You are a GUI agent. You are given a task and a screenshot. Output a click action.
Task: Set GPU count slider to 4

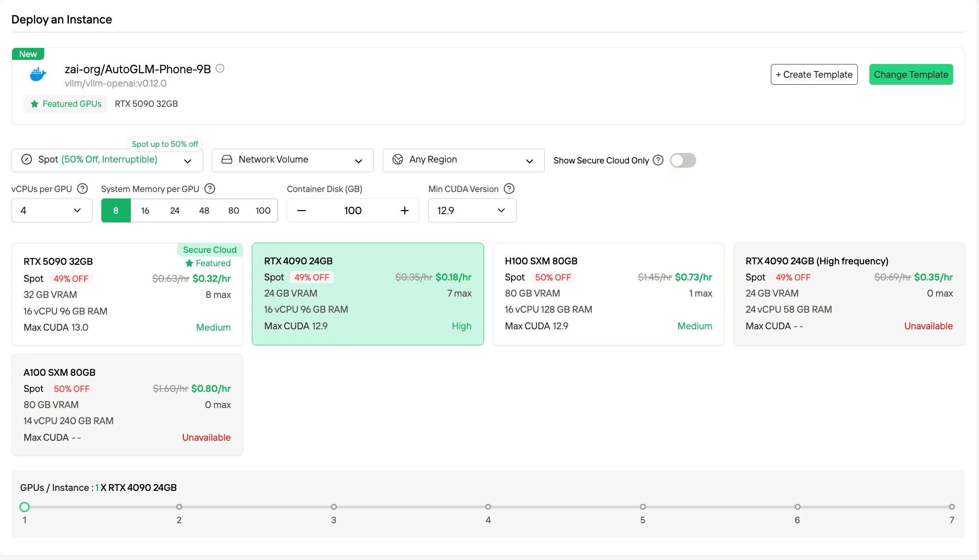(x=488, y=507)
